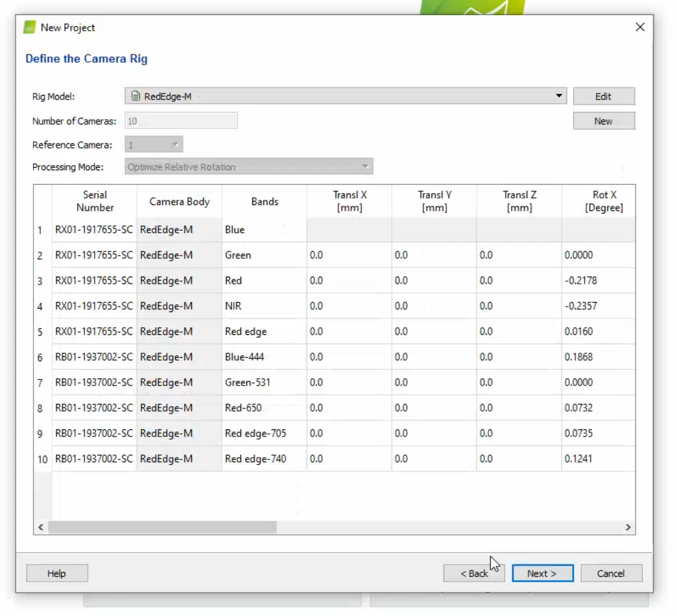Viewport: 677px width, 616px height.
Task: Select the Rot X [Degree] column header
Action: point(599,201)
